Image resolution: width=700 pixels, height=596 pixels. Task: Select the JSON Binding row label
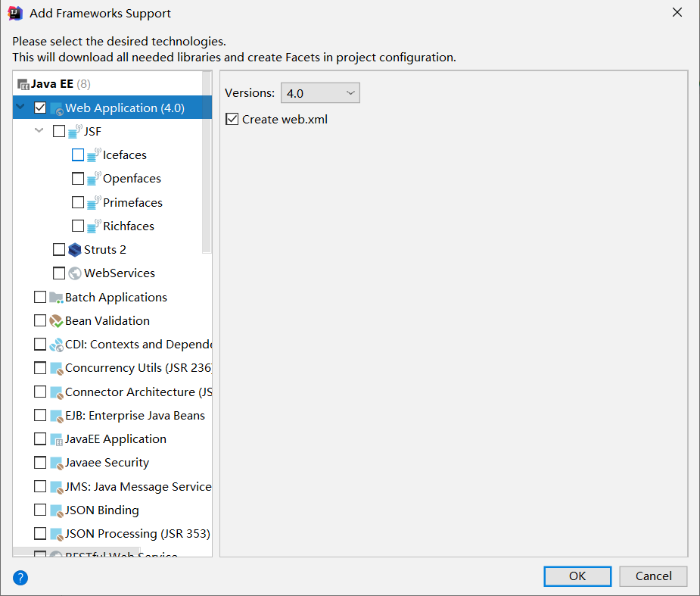pos(102,510)
